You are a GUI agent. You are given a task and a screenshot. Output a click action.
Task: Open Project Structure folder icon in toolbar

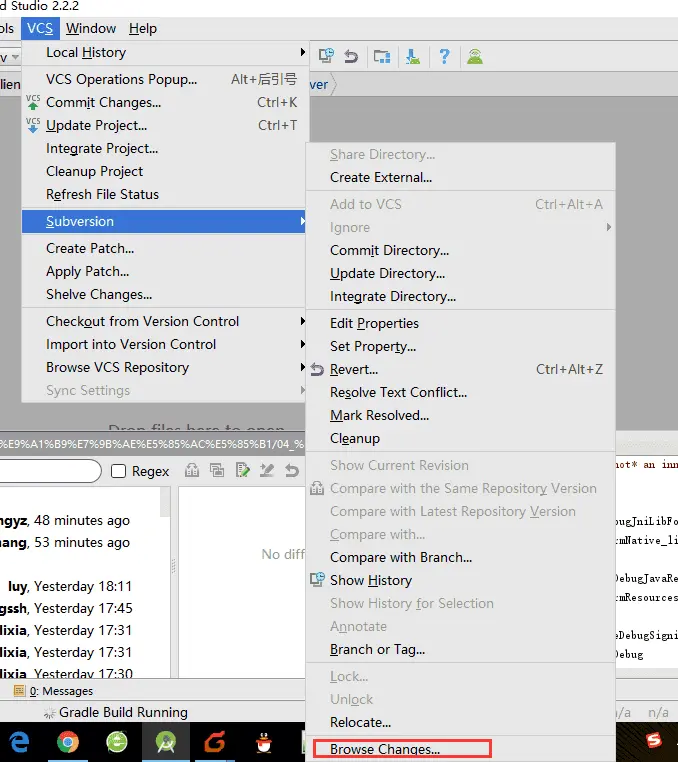[382, 57]
